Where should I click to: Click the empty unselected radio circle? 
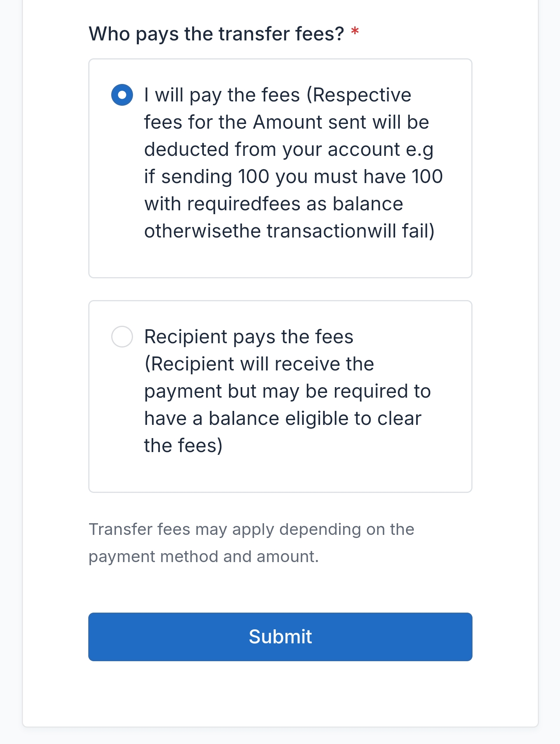click(122, 337)
